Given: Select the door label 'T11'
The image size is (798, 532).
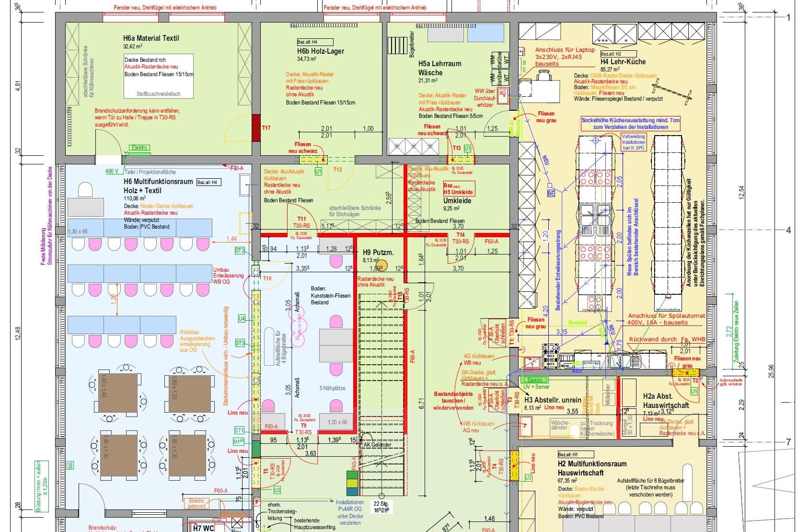Looking at the screenshot, I should point(301,219).
